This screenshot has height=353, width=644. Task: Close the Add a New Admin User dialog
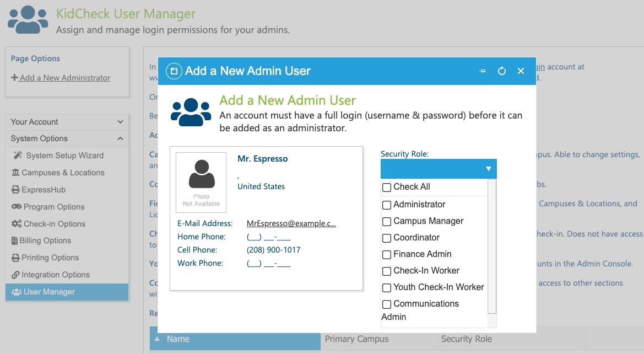(x=521, y=71)
